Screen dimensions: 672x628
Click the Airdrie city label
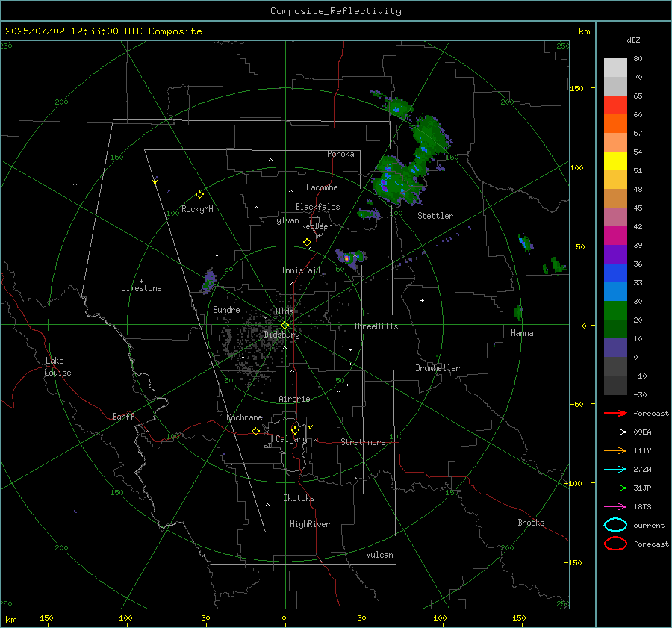[x=294, y=399]
